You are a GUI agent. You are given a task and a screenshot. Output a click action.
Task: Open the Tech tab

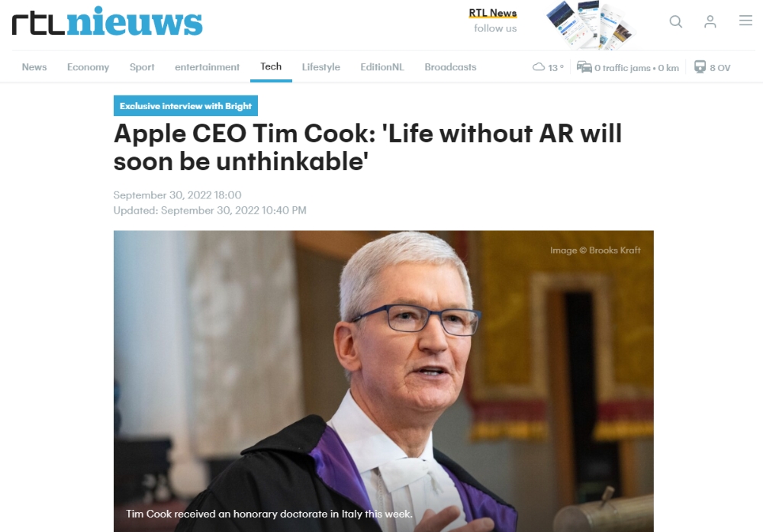[271, 66]
